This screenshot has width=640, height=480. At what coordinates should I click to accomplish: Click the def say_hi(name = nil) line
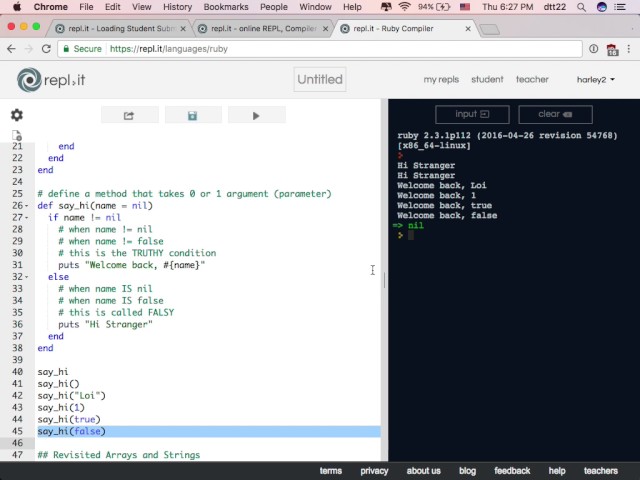tap(95, 206)
